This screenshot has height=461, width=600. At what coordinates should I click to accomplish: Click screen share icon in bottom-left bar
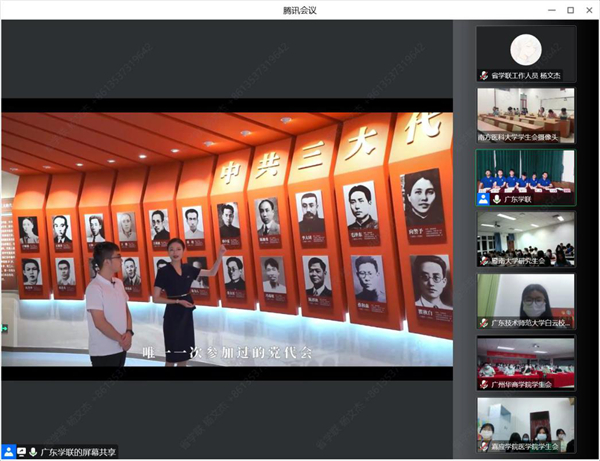21,452
